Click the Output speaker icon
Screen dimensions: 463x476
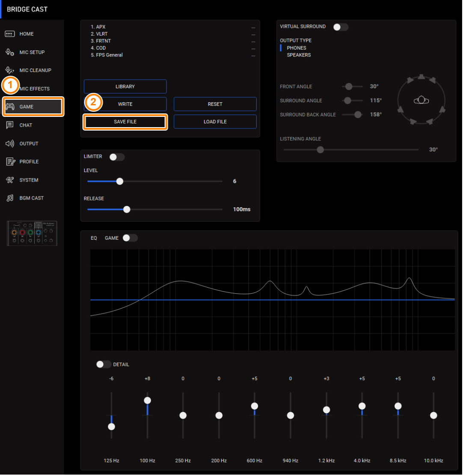10,143
